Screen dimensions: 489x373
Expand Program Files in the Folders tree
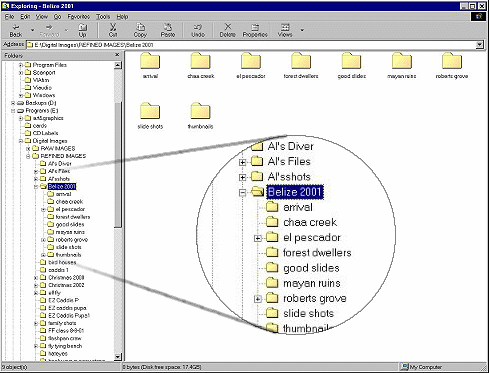[x=21, y=65]
